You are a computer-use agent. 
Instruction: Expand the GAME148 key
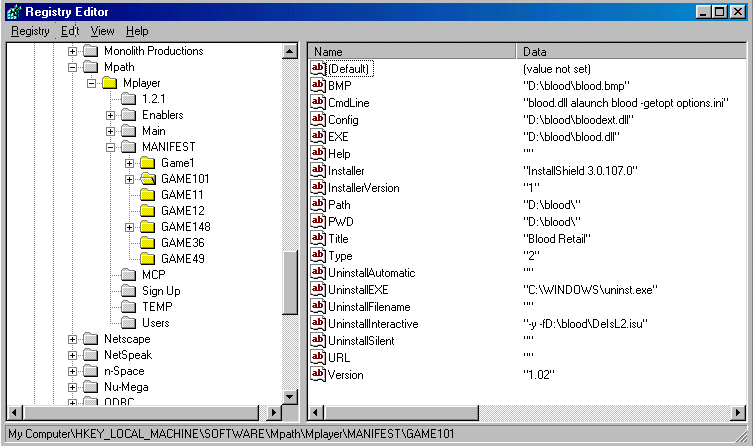(x=129, y=227)
